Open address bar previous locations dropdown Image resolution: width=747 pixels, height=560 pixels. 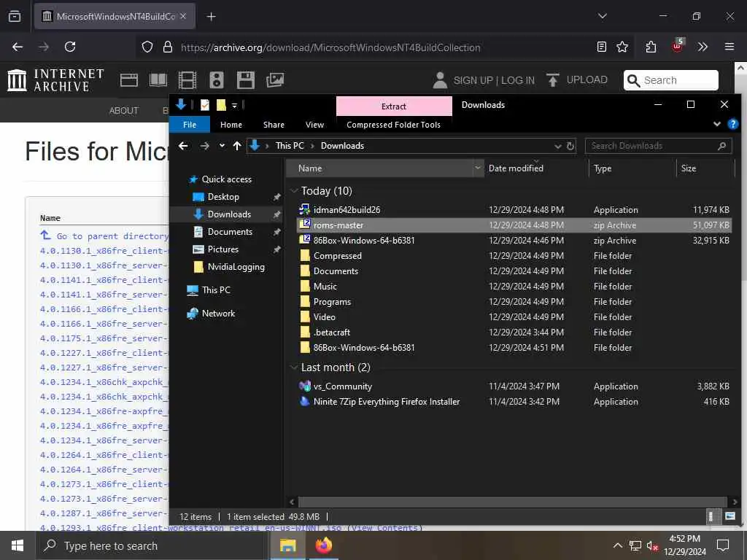558,146
